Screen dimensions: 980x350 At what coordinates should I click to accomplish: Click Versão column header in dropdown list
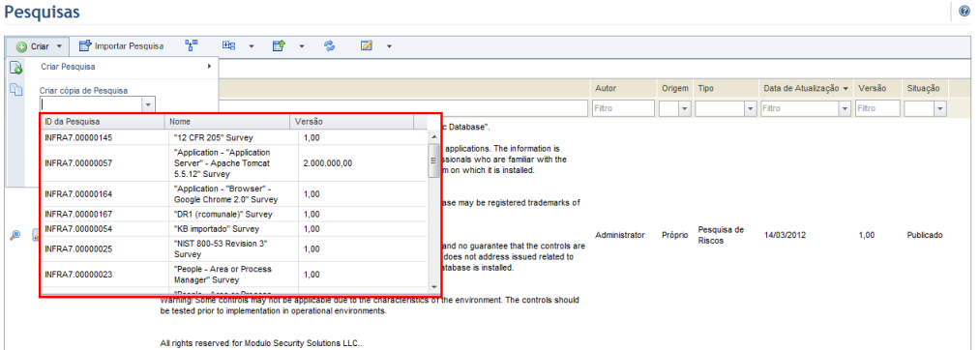352,122
